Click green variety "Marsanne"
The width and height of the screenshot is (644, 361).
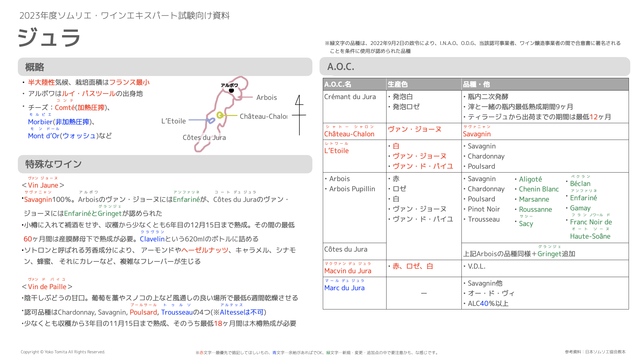tap(534, 199)
